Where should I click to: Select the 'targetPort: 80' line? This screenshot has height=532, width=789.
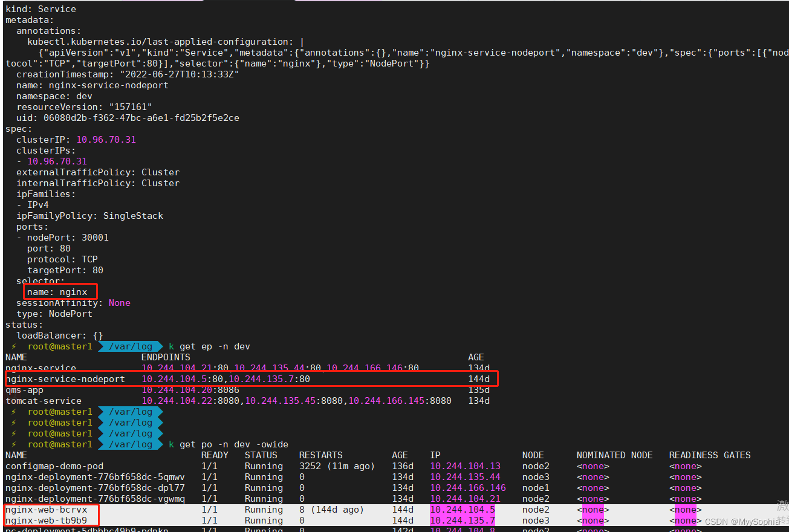(65, 270)
